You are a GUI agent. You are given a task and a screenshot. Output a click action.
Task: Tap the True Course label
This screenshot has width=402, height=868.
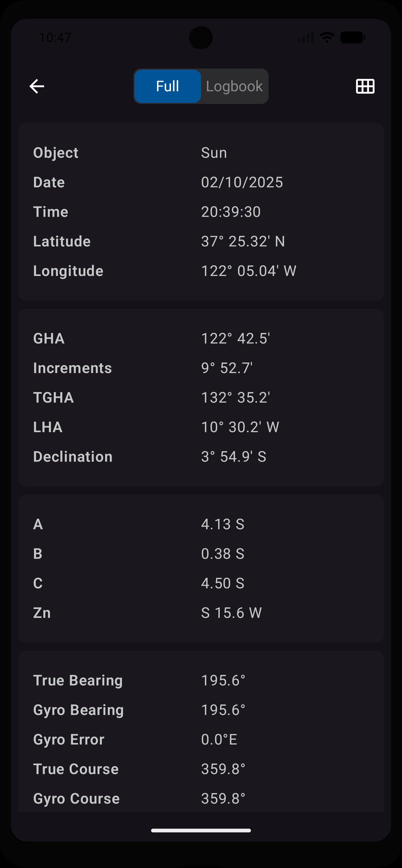pos(76,769)
